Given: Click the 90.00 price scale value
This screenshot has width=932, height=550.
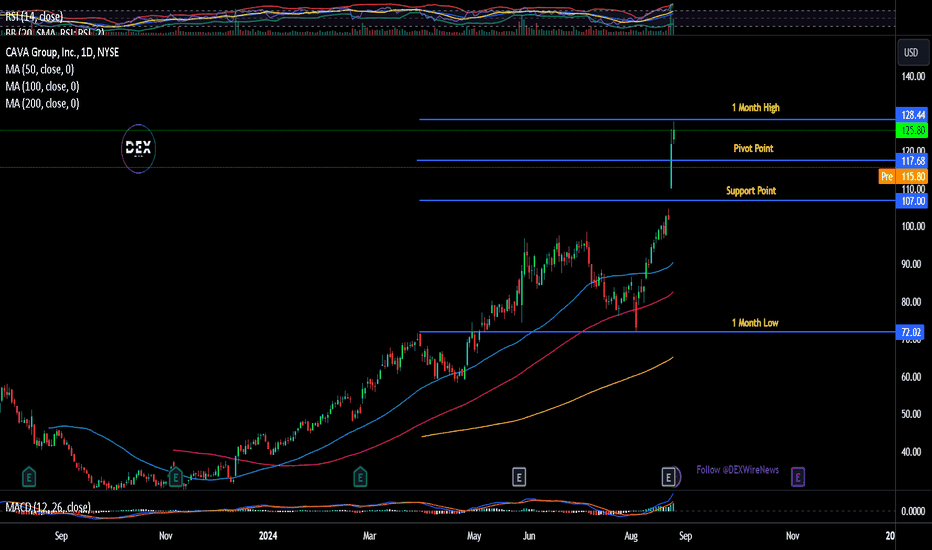Looking at the screenshot, I should [911, 264].
